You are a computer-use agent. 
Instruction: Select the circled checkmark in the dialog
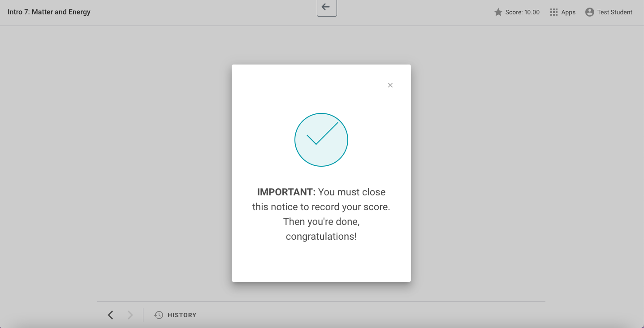pyautogui.click(x=321, y=139)
